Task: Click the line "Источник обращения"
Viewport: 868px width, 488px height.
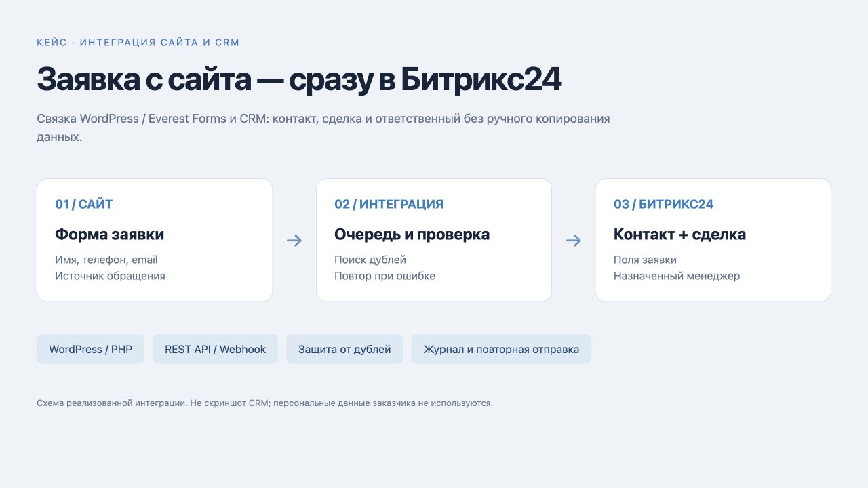Action: pos(110,276)
